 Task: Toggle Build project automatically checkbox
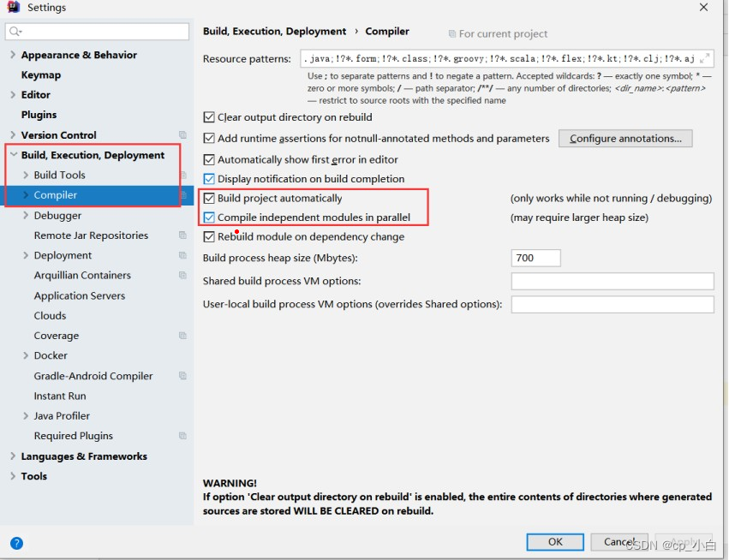(x=209, y=199)
